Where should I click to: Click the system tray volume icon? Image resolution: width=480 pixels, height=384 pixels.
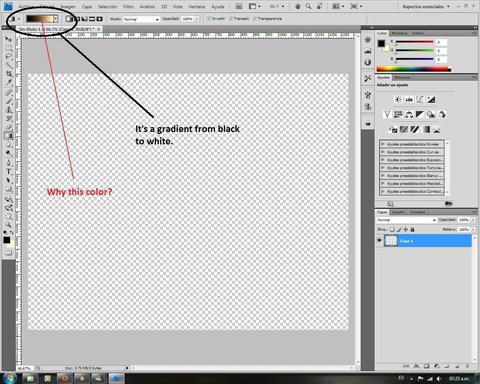[x=439, y=379]
